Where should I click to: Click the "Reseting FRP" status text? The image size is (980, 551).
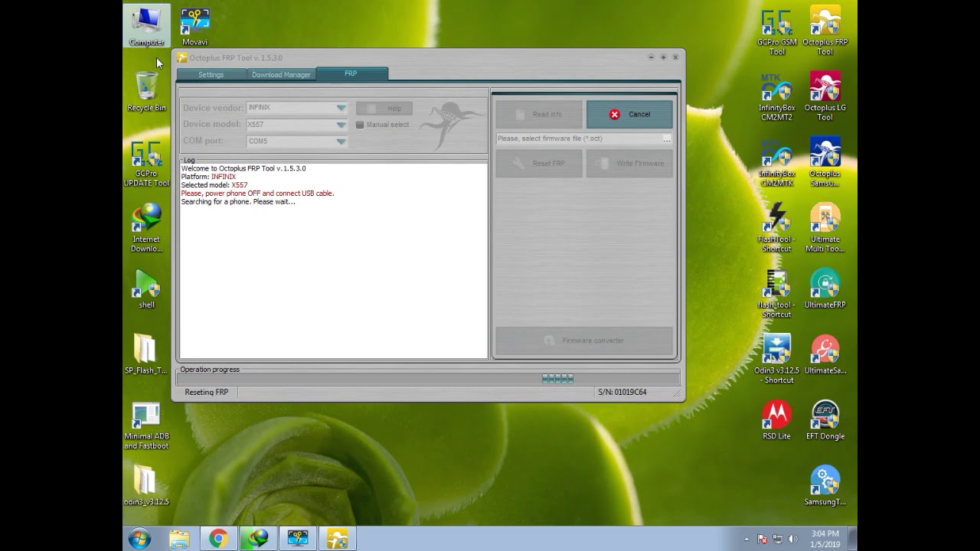click(207, 392)
